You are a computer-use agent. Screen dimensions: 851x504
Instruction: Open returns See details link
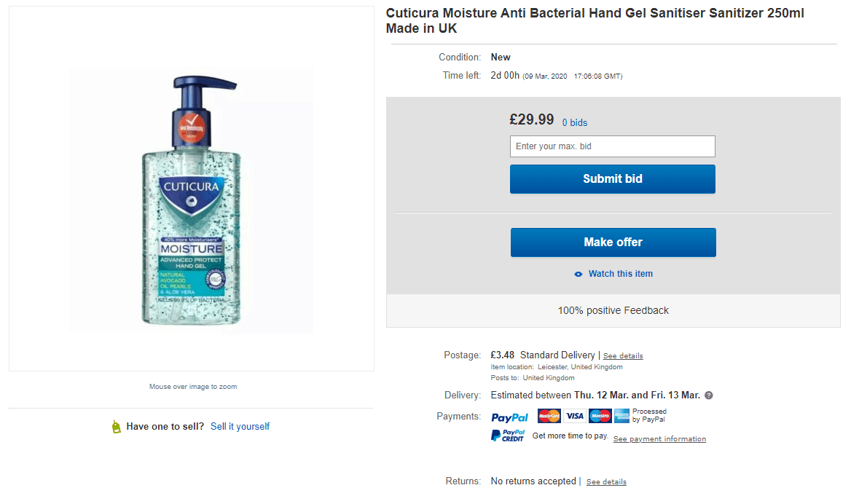pyautogui.click(x=606, y=482)
